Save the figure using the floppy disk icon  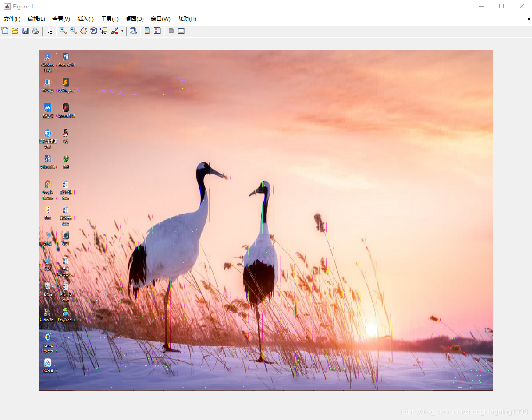coord(25,31)
